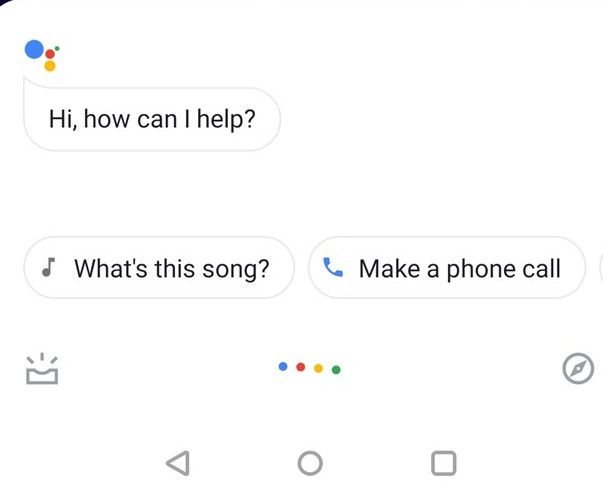Image resolution: width=603 pixels, height=488 pixels.
Task: Tap the large blue circle of Assistant logo
Action: point(35,50)
